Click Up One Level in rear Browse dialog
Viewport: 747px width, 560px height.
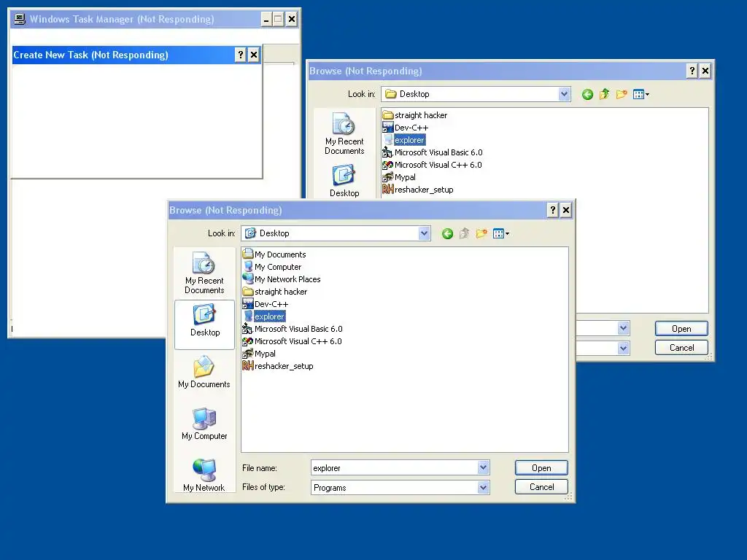(604, 94)
